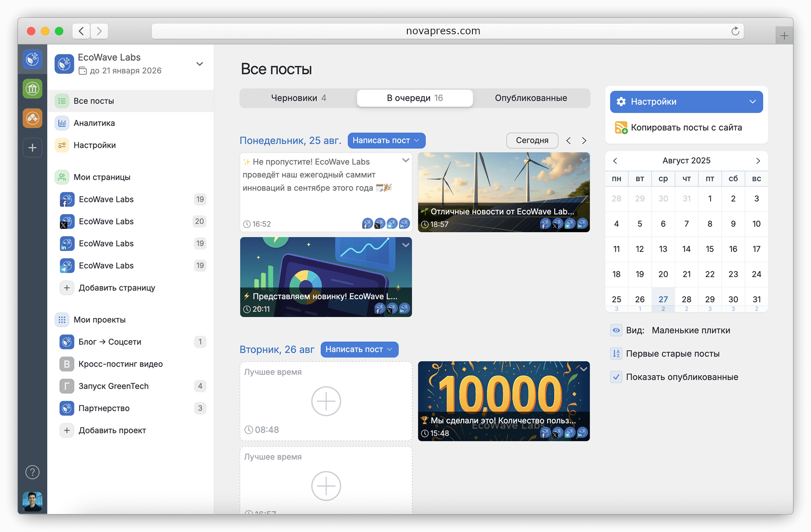Screen dimensions: 811x532
Task: Click the sort icon for Первые старые посты
Action: tap(616, 354)
